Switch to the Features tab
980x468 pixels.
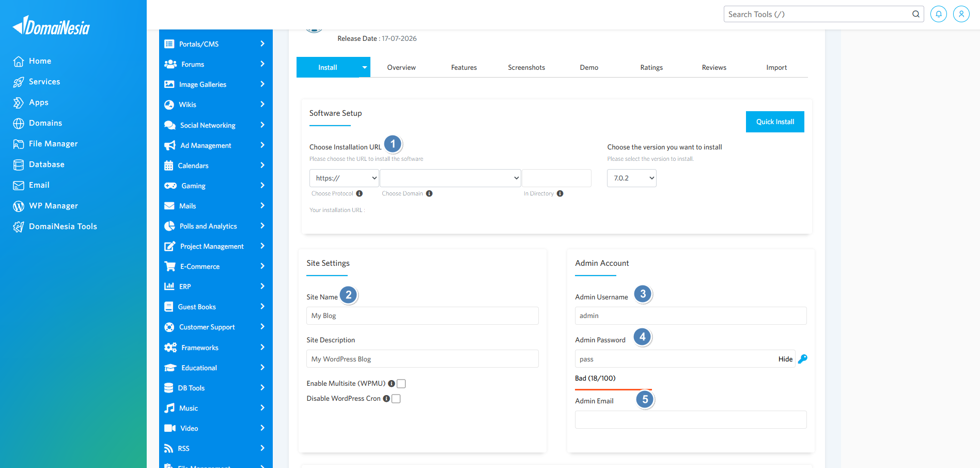(x=464, y=67)
